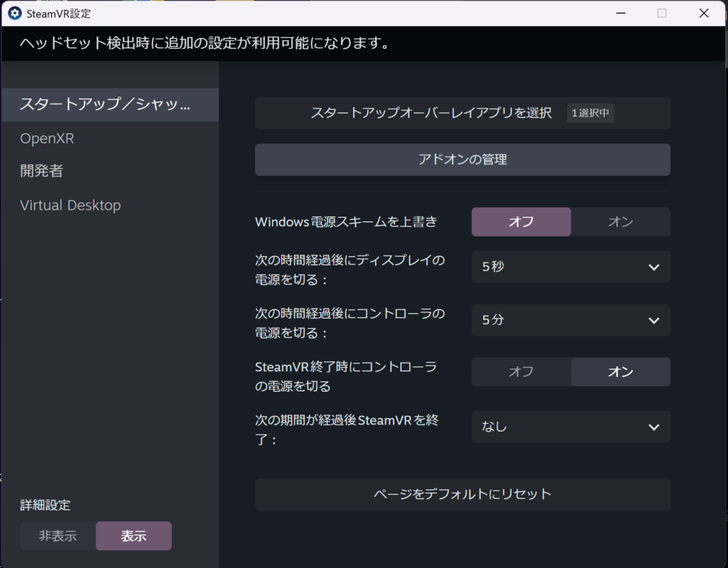Screen dimensions: 728x568
Task: Click the ヘッドセット検出時 notice text
Action: 205,43
